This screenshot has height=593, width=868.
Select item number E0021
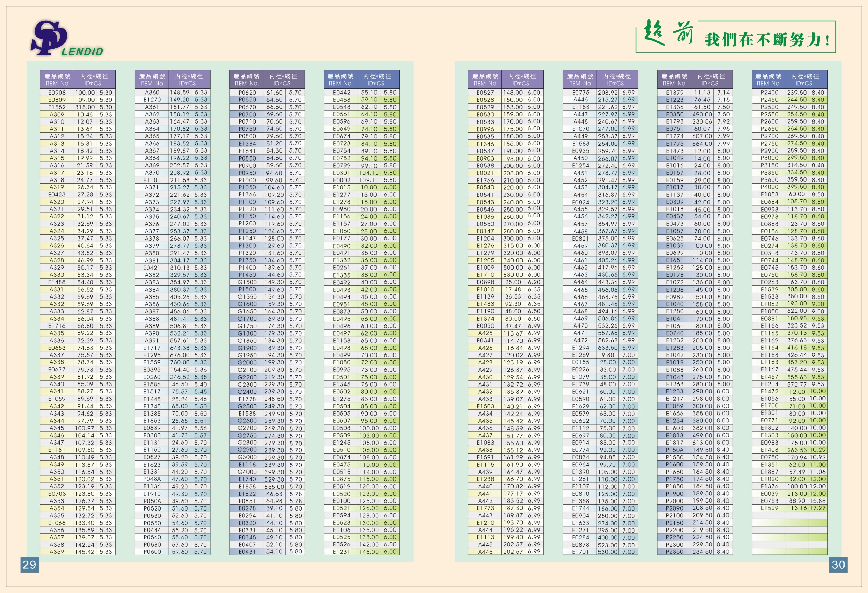485,173
